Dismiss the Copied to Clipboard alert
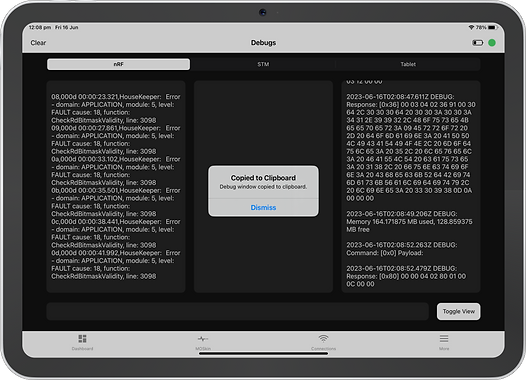Image resolution: width=526 pixels, height=380 pixels. [x=263, y=207]
